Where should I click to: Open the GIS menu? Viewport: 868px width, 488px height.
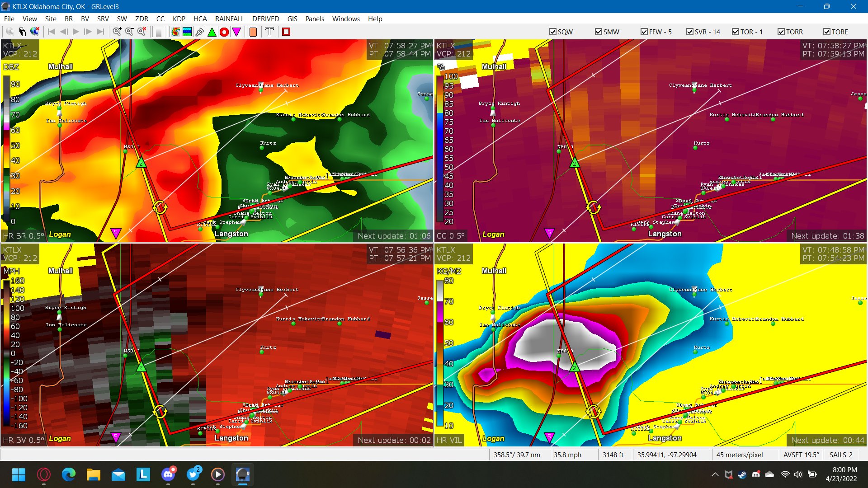coord(292,19)
